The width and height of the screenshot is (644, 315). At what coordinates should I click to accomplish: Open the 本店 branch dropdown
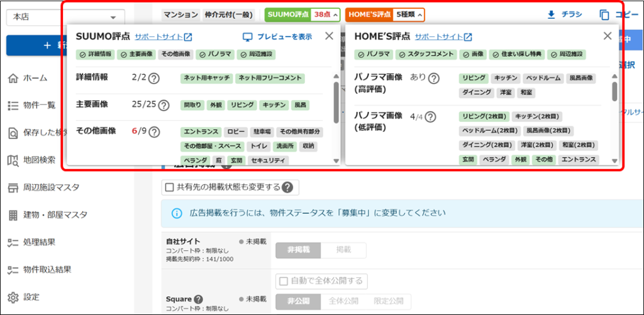(x=65, y=17)
